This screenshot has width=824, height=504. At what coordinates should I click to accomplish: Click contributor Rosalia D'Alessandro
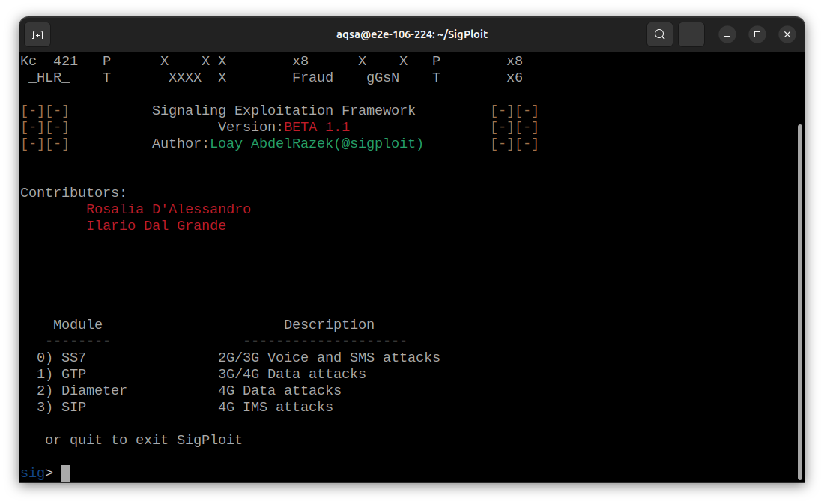click(x=169, y=209)
